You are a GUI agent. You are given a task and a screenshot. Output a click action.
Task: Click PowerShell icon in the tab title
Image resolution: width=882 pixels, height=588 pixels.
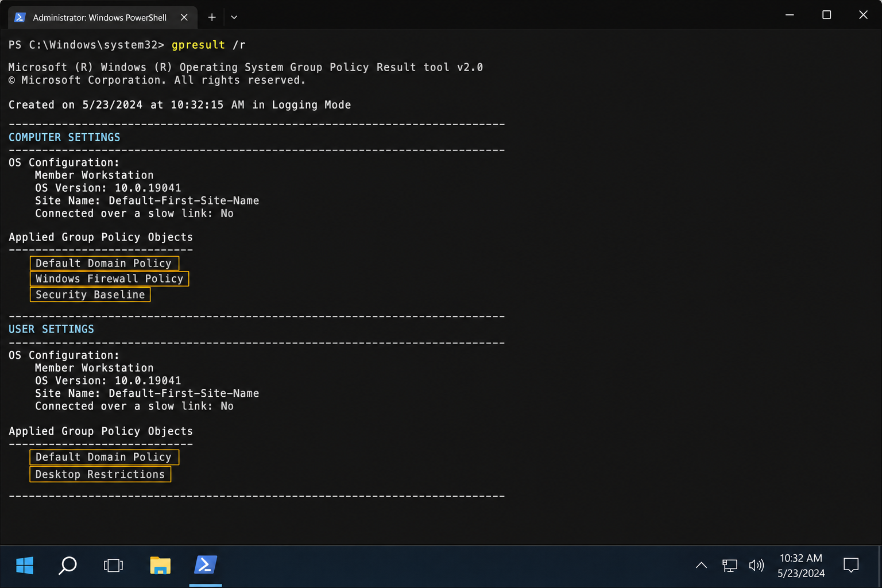click(20, 17)
